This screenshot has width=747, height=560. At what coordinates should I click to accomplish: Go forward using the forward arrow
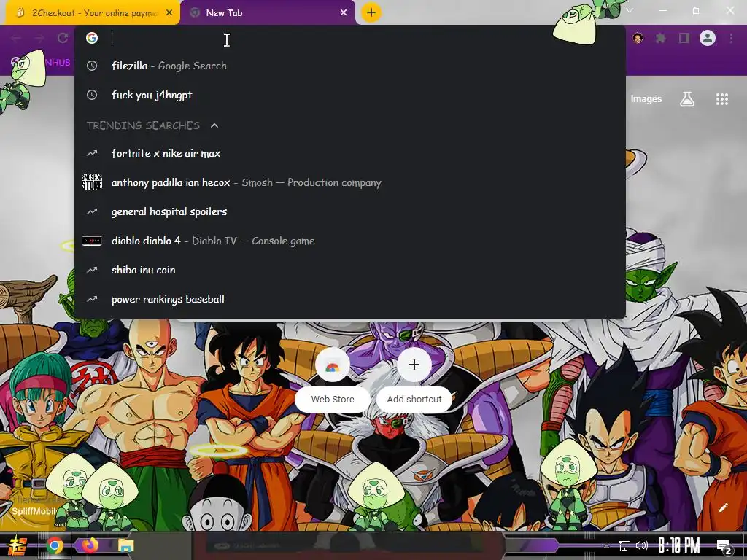pyautogui.click(x=39, y=38)
